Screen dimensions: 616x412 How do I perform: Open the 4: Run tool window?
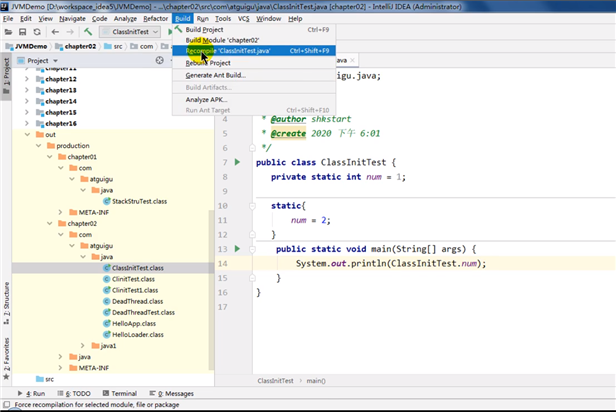click(31, 393)
